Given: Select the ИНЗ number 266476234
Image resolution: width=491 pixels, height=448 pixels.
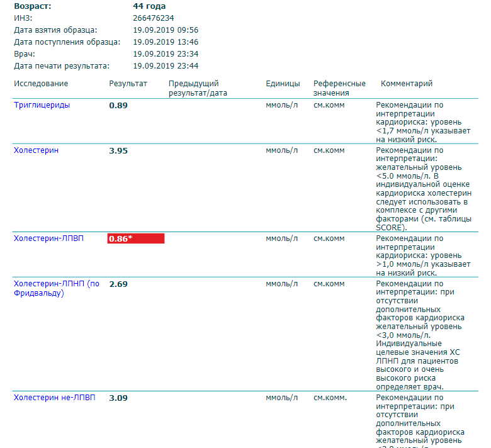Looking at the screenshot, I should 154,18.
